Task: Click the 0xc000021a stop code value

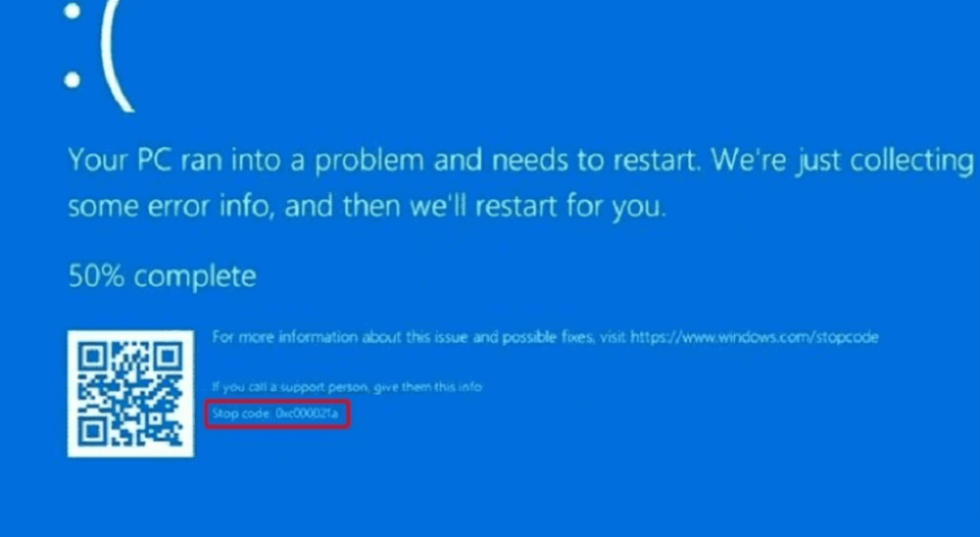Action: point(306,414)
